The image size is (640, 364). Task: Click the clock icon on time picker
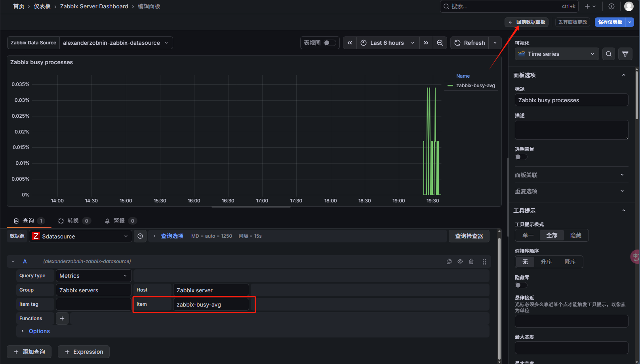click(x=364, y=43)
